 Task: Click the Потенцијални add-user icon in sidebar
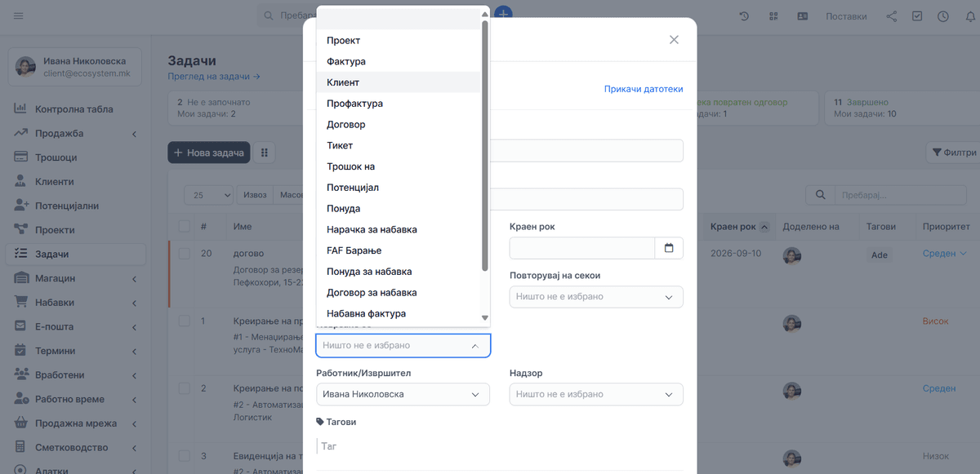tap(21, 206)
